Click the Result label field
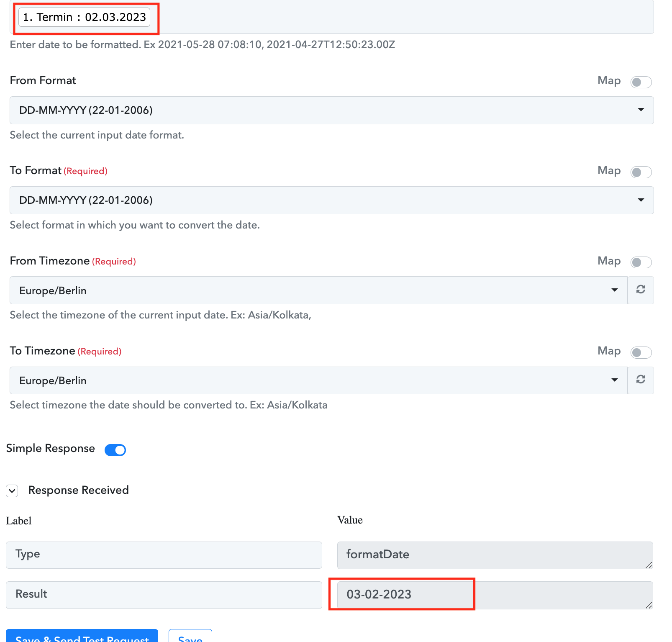Screen dimensions: 672x642 (x=164, y=594)
